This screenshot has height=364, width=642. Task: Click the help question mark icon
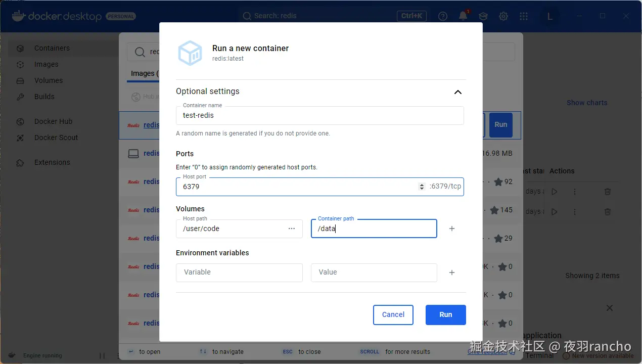443,16
